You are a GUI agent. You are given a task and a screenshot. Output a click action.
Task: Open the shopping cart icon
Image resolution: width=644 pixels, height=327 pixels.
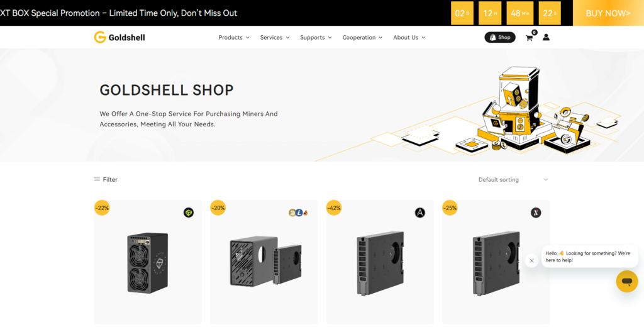(529, 38)
